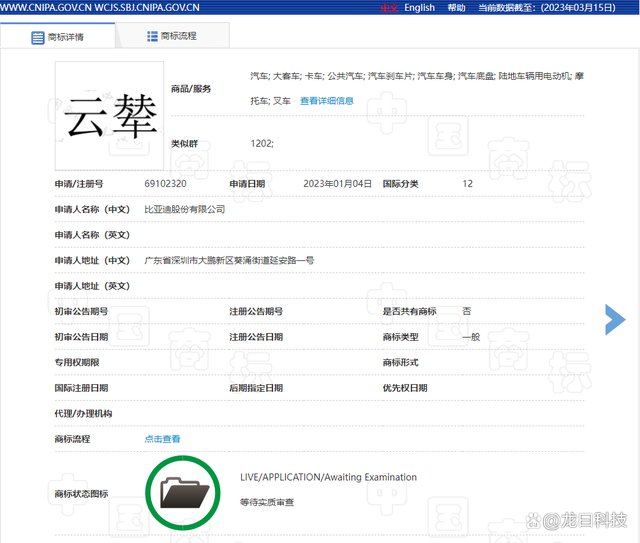This screenshot has height=543, width=640.
Task: Select international class value 12
Action: click(467, 184)
